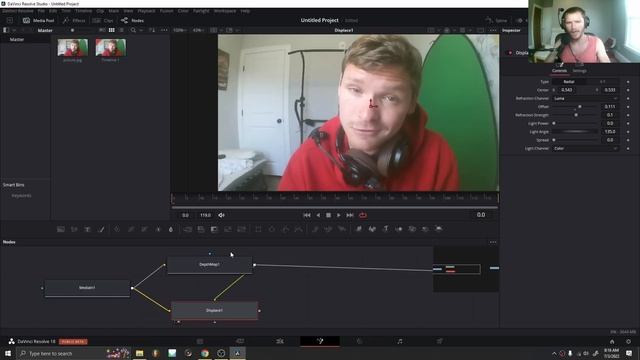This screenshot has width=640, height=360.
Task: Click the Light Angle value field
Action: 610,132
